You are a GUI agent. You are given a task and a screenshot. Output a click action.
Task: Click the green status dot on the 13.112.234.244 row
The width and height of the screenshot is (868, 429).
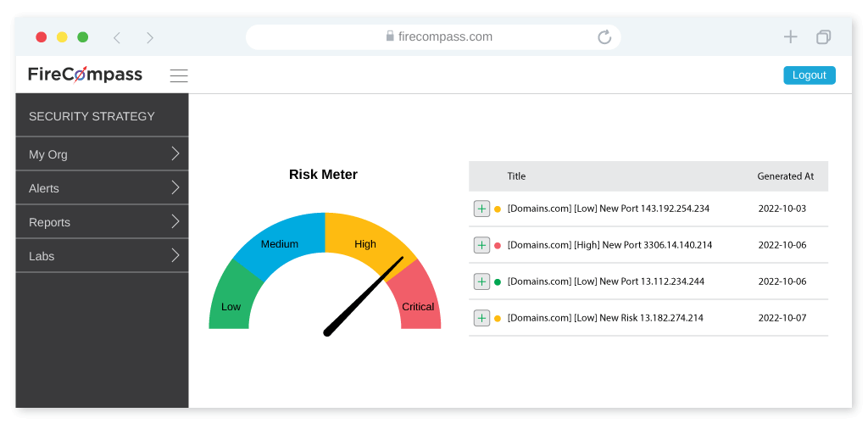coord(497,281)
